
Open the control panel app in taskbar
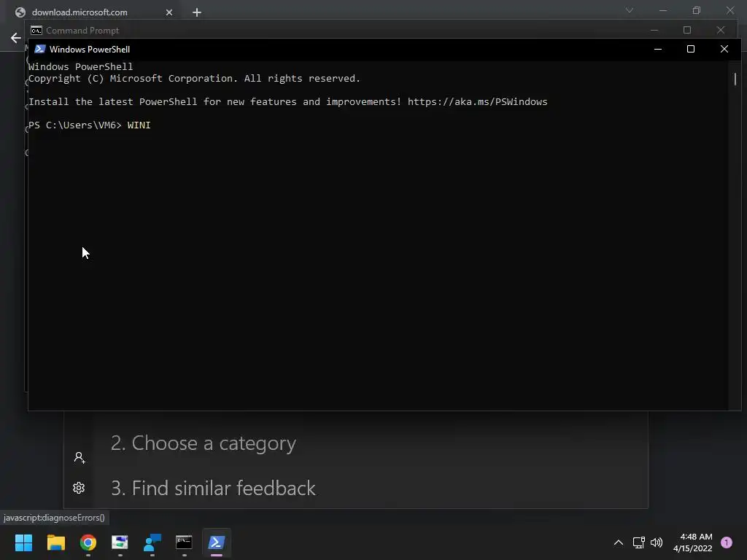(x=120, y=542)
